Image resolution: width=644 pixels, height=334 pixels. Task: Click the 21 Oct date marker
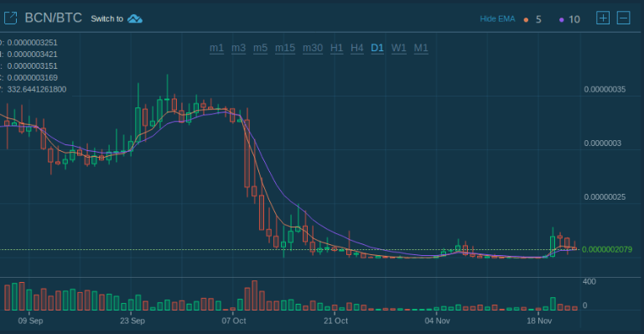click(x=335, y=321)
